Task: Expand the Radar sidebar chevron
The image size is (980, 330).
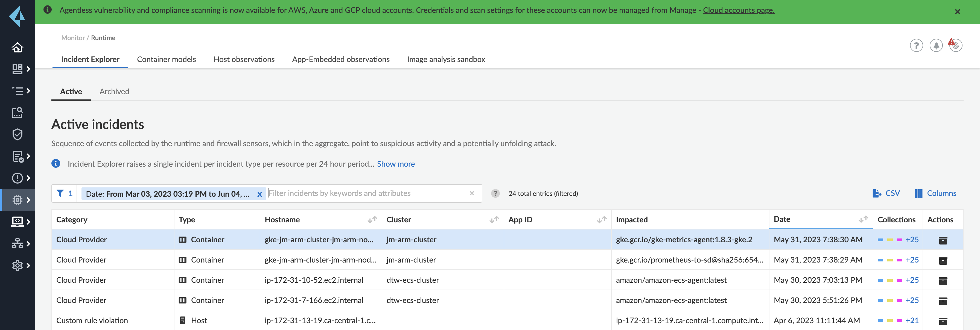Action: click(28, 69)
